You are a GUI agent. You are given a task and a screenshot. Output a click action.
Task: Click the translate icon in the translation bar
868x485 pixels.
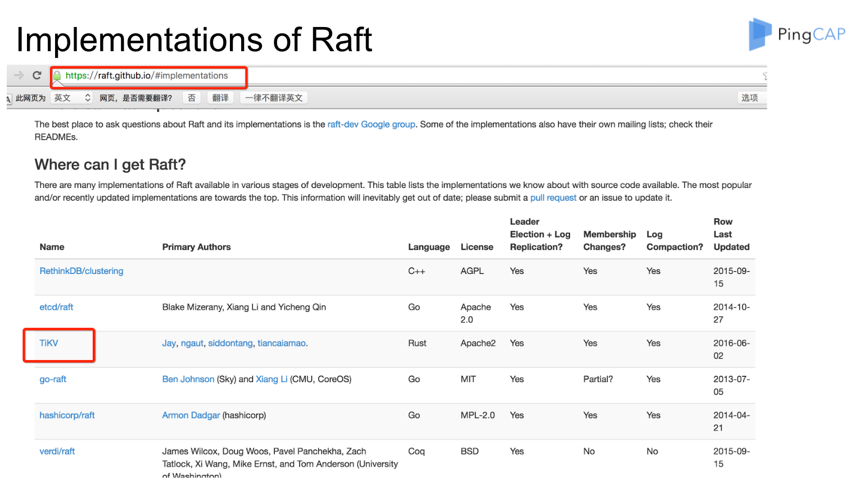9,98
